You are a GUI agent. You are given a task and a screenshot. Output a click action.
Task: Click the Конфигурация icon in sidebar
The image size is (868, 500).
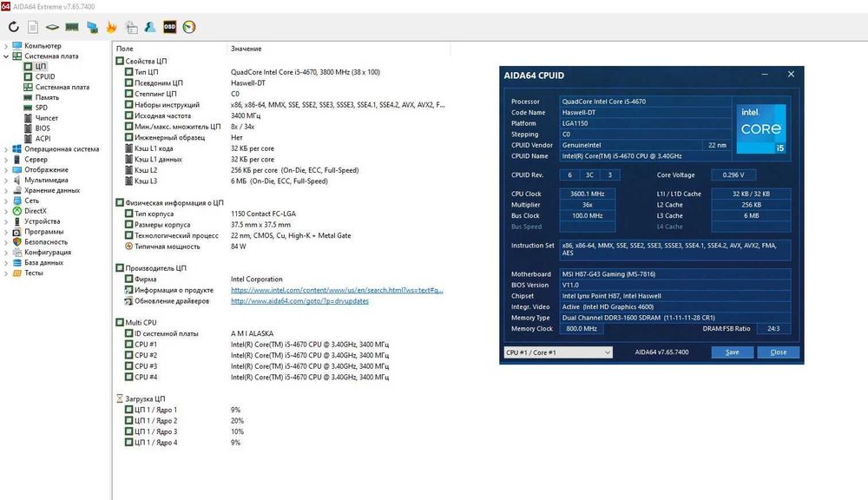point(17,252)
